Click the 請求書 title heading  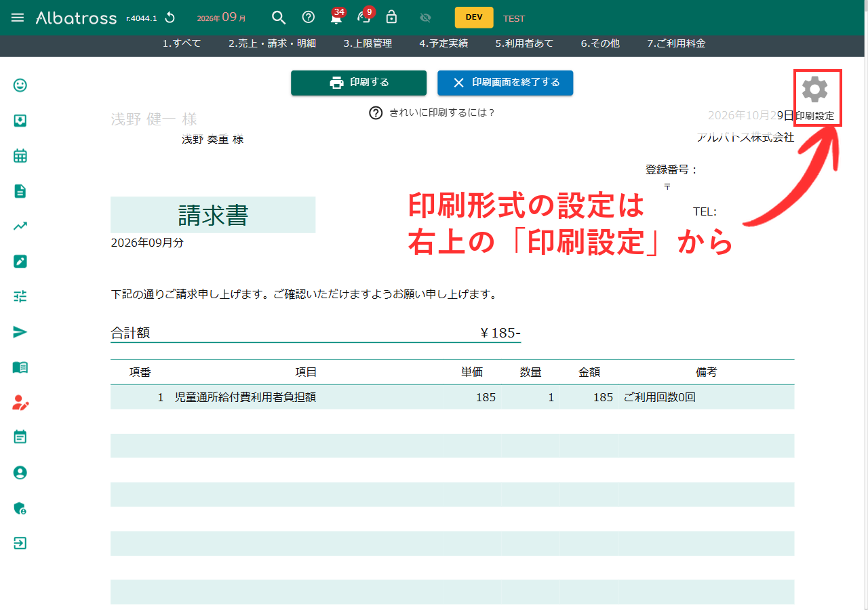(x=213, y=215)
